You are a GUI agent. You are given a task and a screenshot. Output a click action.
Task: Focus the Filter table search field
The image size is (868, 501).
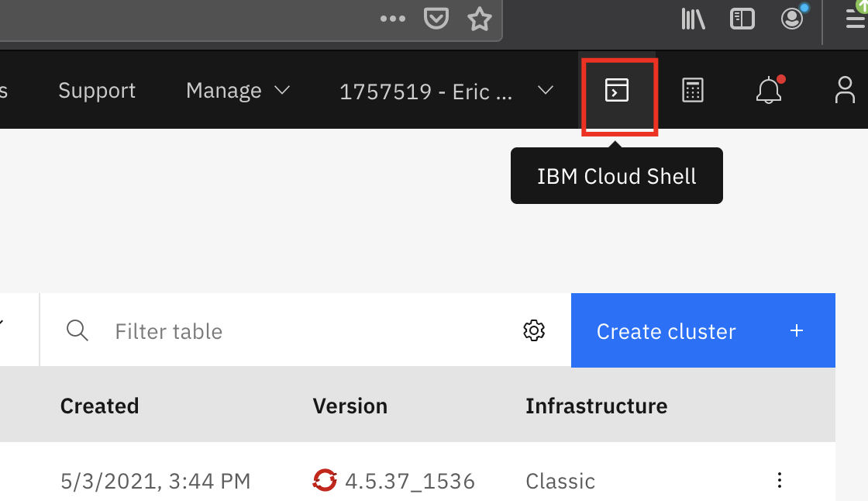pyautogui.click(x=310, y=331)
